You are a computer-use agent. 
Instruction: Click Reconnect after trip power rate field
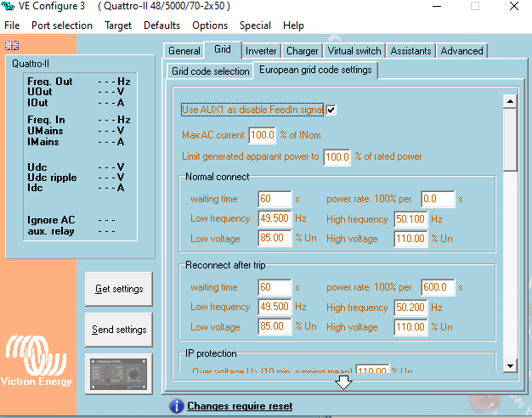point(438,287)
